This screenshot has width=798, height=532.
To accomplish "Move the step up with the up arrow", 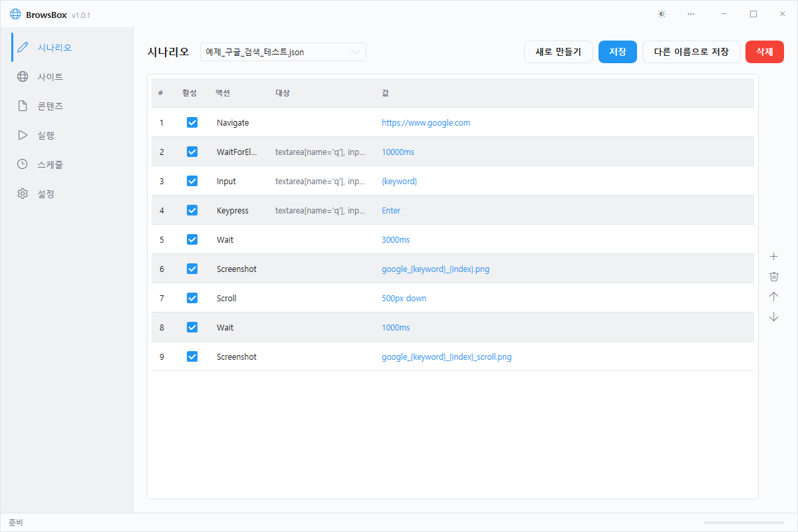I will point(773,297).
